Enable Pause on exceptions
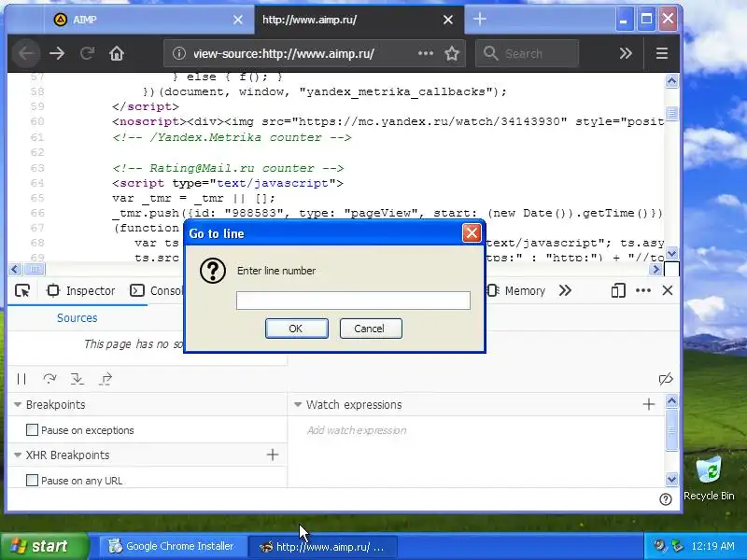 coord(32,430)
